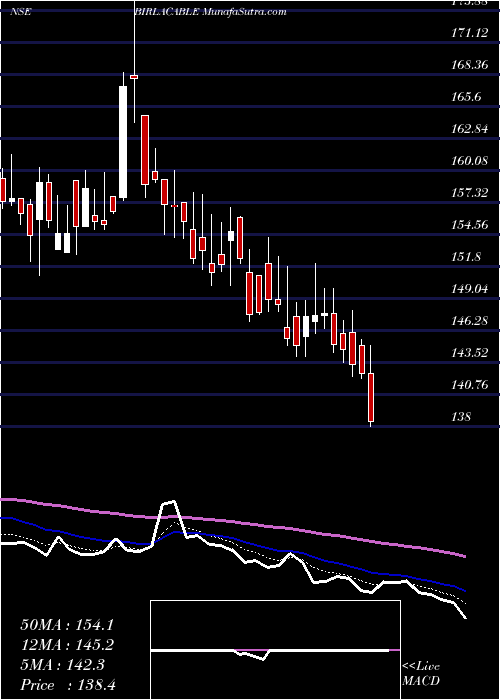Screen dimensions: 500x700
Task: Click the 143.52 price axis label
Action: pyautogui.click(x=469, y=353)
